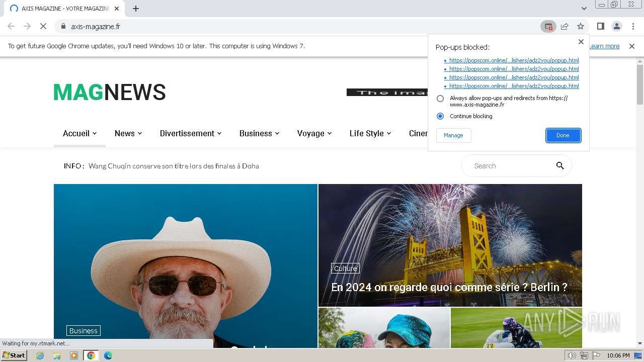Go back to previous page
The width and height of the screenshot is (644, 362).
pyautogui.click(x=11, y=26)
